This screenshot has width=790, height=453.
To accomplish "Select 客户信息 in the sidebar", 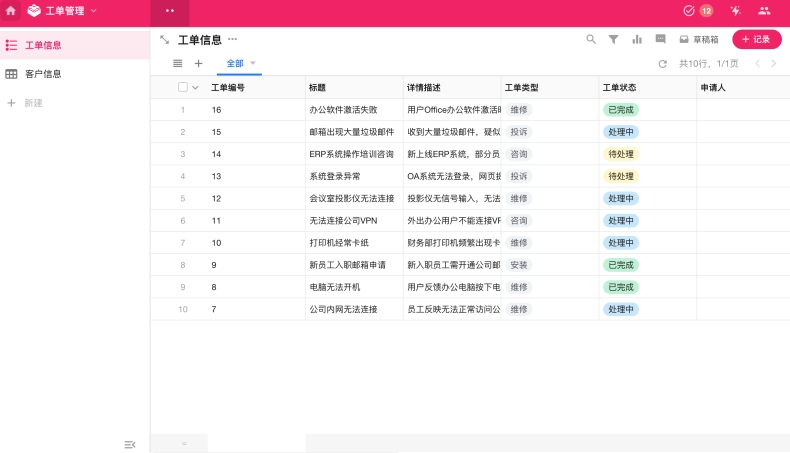I will [43, 74].
